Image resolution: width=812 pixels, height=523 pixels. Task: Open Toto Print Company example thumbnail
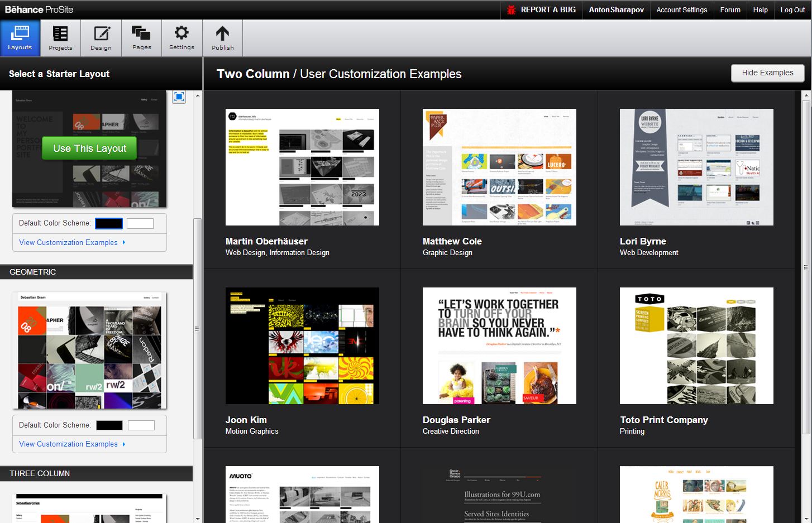point(696,346)
